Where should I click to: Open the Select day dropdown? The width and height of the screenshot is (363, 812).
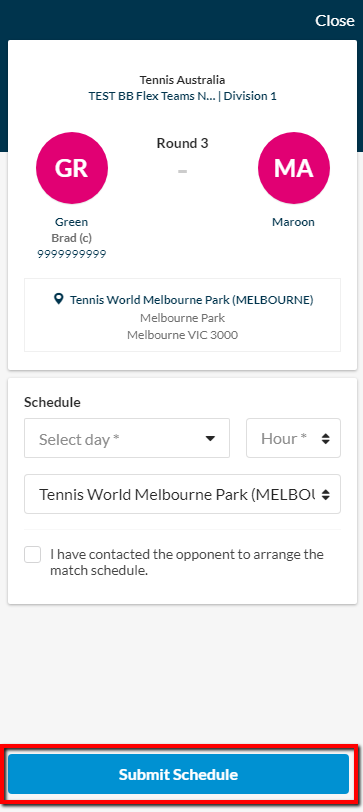[127, 438]
